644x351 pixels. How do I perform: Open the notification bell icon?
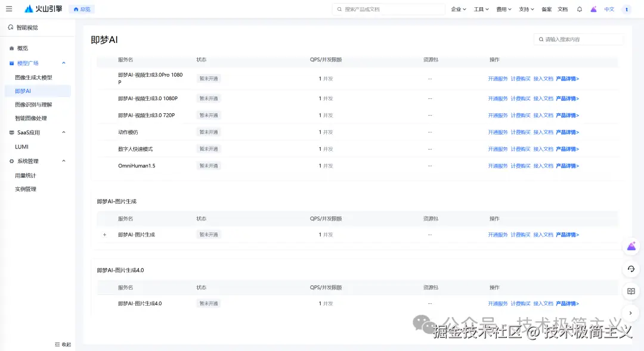580,9
